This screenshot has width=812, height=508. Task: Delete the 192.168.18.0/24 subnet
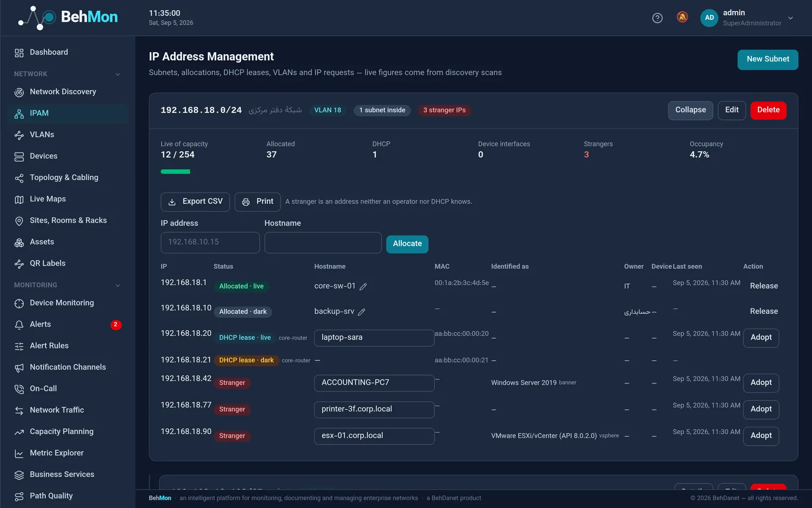coord(768,110)
